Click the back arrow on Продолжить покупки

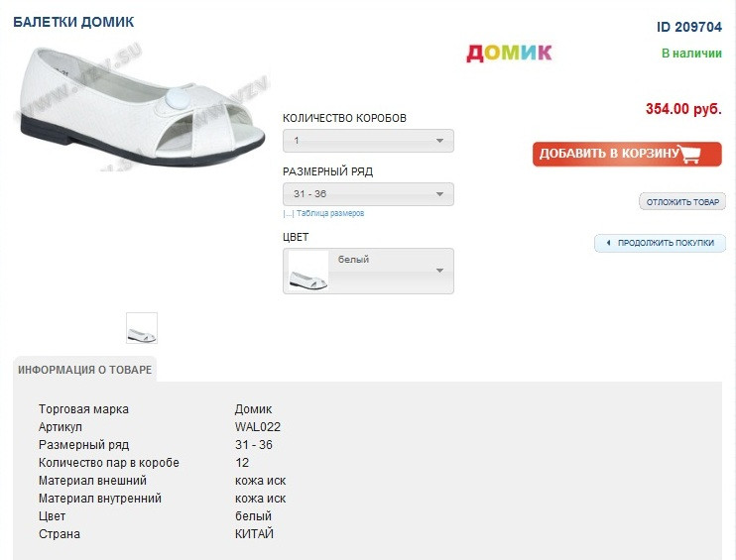click(608, 243)
